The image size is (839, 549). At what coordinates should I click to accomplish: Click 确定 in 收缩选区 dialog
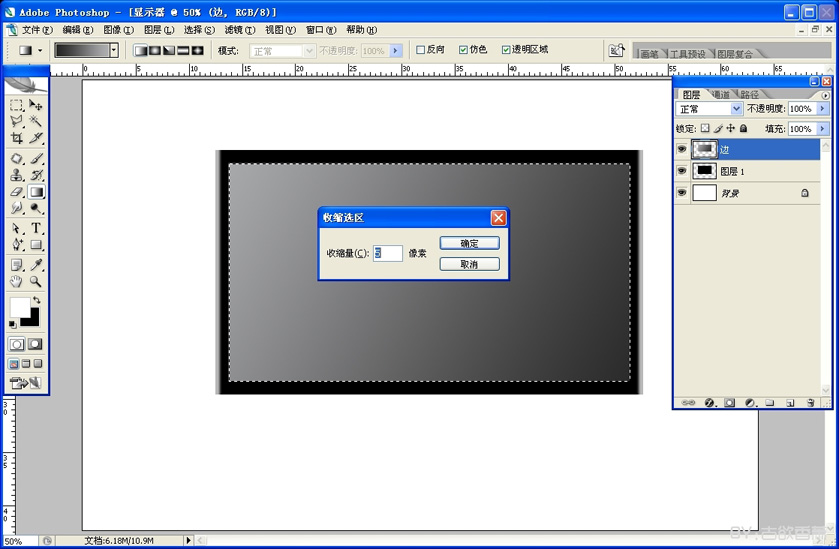[469, 243]
